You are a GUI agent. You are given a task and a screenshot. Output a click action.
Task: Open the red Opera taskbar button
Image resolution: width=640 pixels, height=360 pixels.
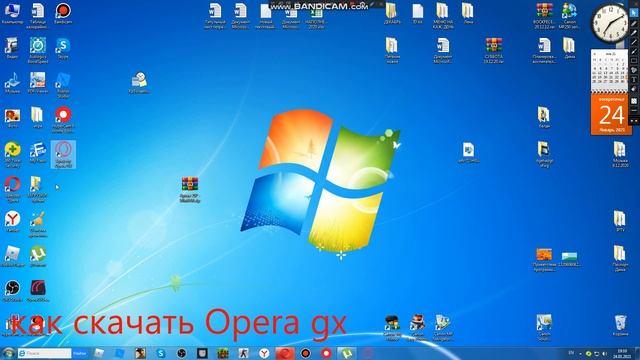(x=285, y=353)
